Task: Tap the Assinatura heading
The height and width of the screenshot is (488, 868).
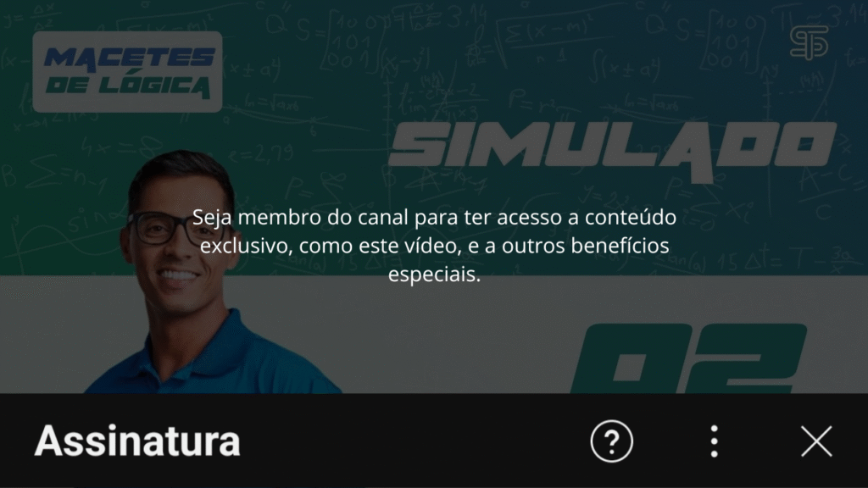Action: [137, 441]
